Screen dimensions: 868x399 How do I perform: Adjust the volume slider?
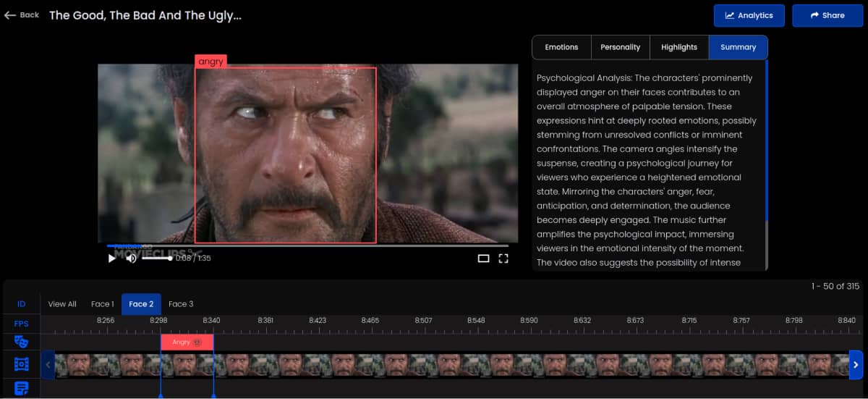point(156,258)
